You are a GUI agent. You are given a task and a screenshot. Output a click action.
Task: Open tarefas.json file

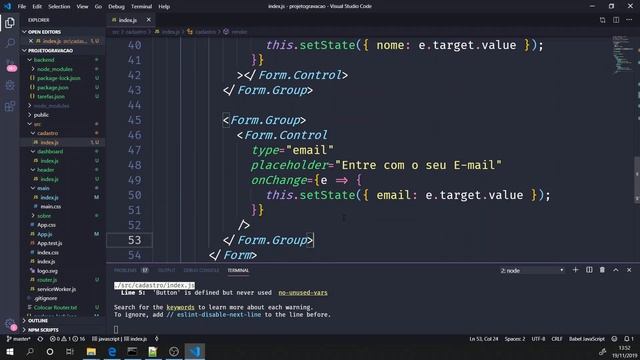63,96
